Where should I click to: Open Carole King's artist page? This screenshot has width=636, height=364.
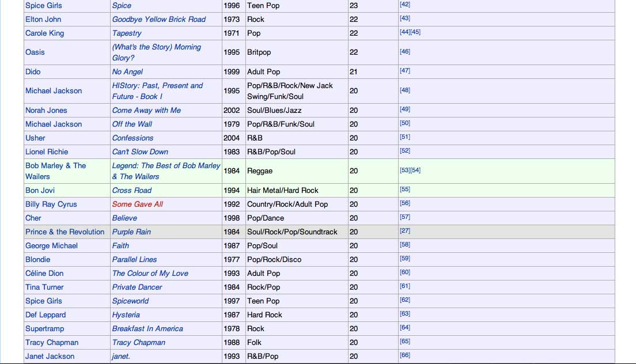(44, 33)
